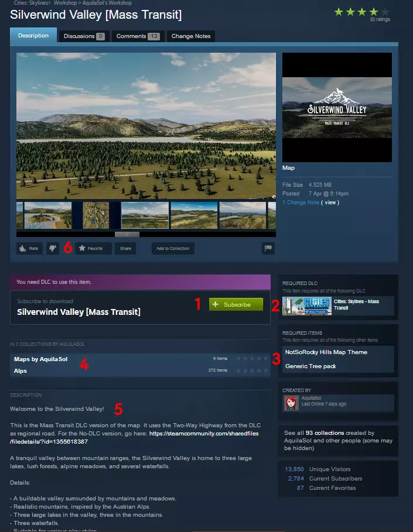Open Generic Tree pack required item

tap(310, 366)
